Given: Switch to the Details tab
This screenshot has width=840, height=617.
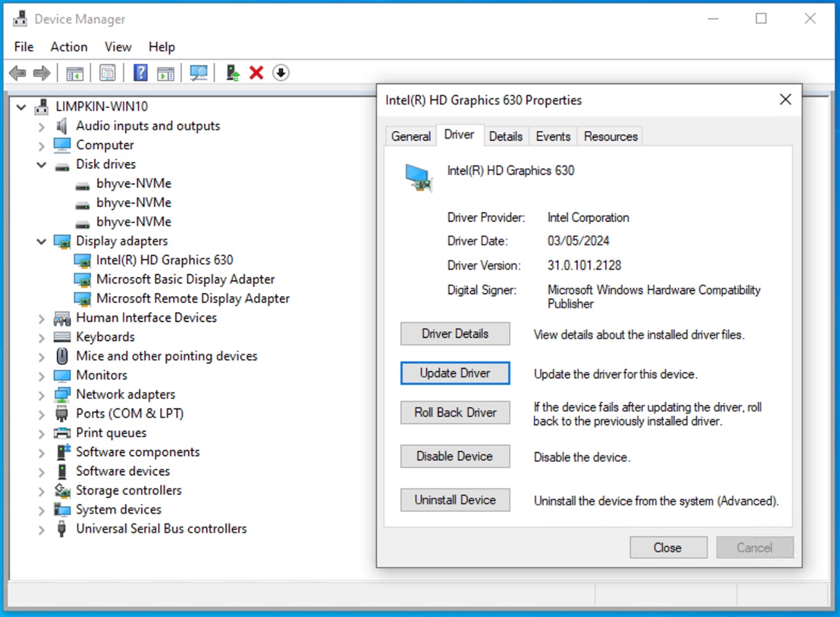Looking at the screenshot, I should (x=506, y=136).
